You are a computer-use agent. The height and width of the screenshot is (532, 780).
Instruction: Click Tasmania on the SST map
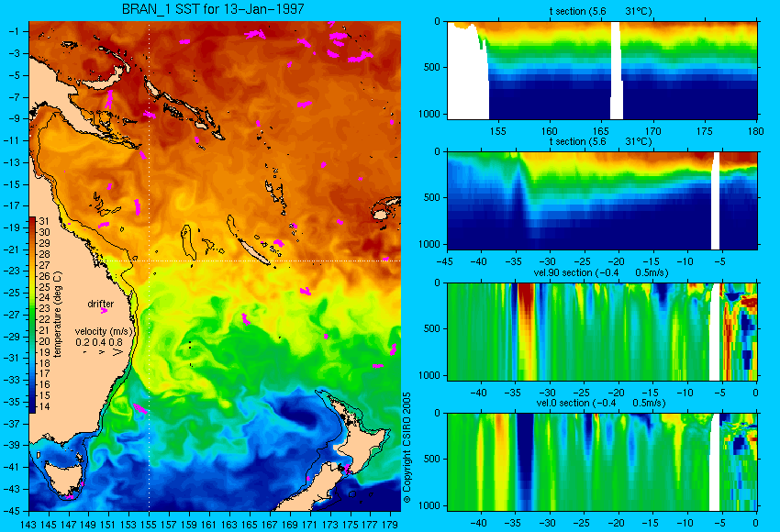tap(63, 478)
